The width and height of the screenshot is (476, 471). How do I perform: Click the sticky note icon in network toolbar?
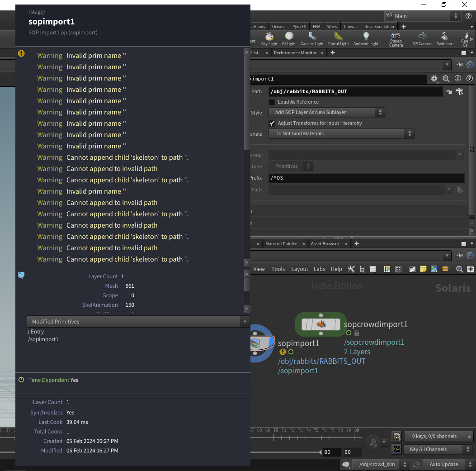point(423,269)
